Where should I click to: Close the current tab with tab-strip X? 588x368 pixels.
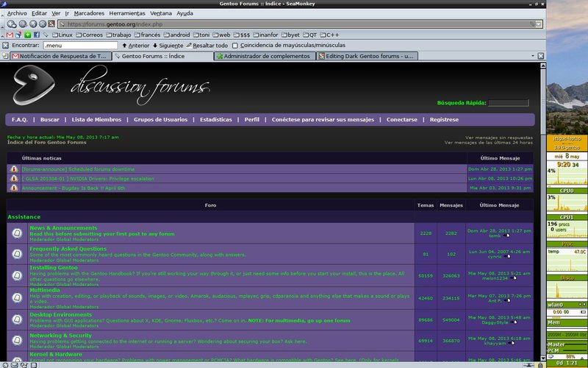(x=541, y=56)
